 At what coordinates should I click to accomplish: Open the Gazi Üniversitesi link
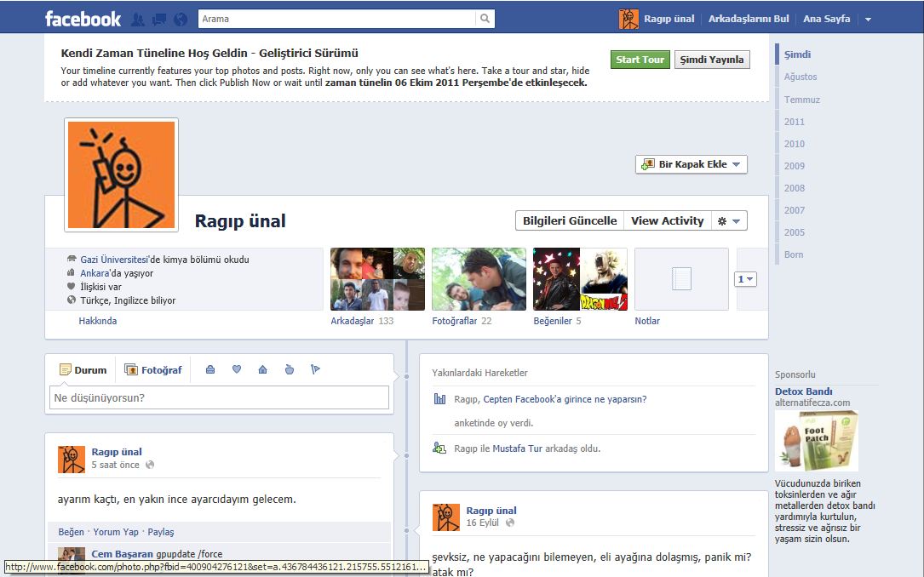coord(114,259)
